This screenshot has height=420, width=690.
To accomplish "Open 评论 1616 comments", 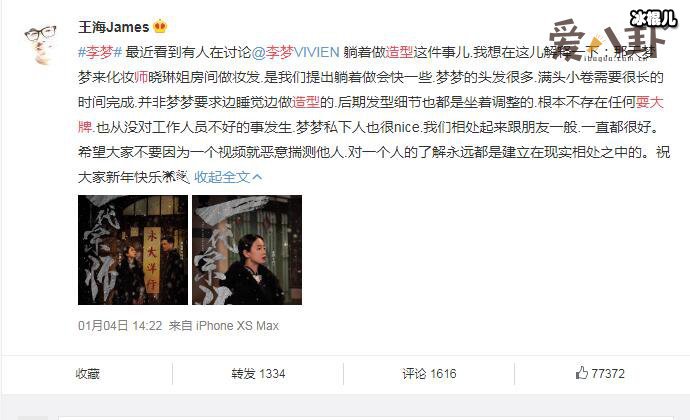I will pyautogui.click(x=429, y=374).
